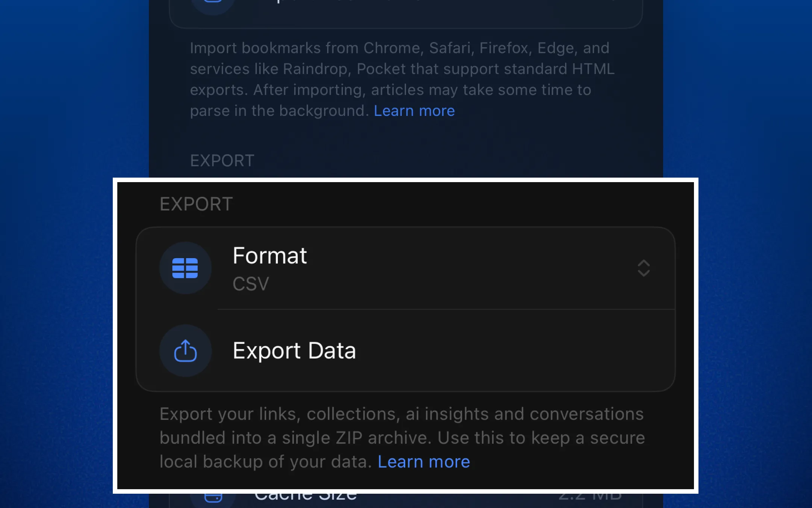Select the CSV format value text
The height and width of the screenshot is (508, 812).
[251, 284]
